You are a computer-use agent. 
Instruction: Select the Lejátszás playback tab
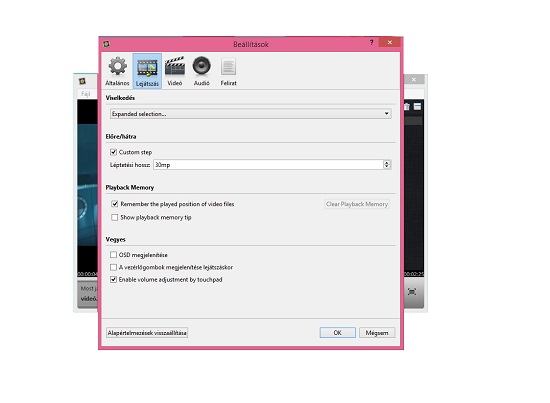[147, 71]
